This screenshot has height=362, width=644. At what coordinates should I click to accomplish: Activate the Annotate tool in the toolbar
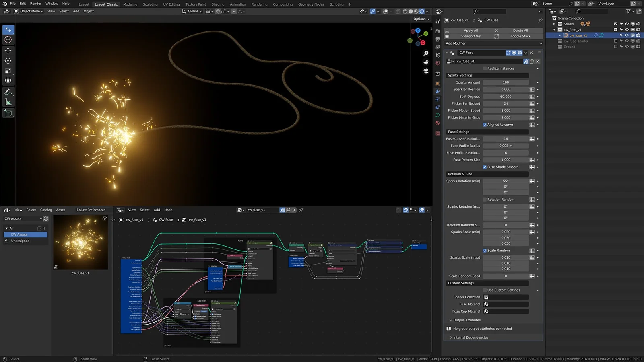tap(8, 92)
